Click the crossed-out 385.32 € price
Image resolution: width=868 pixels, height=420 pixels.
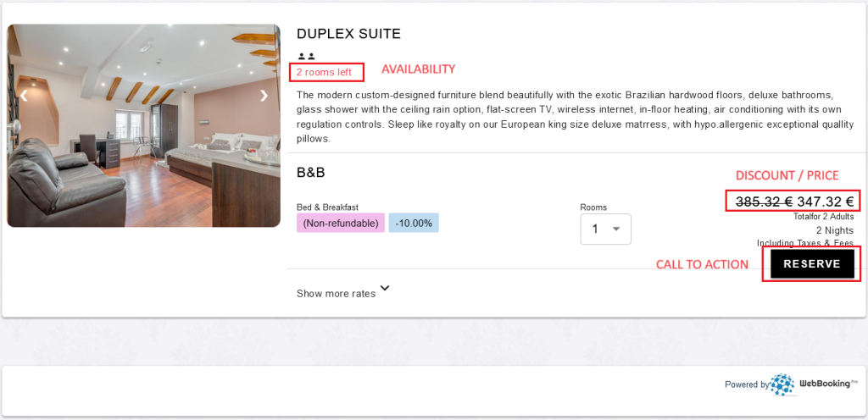click(x=764, y=202)
